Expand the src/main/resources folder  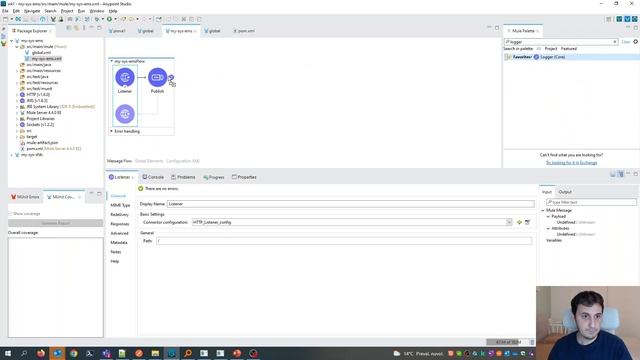17,71
